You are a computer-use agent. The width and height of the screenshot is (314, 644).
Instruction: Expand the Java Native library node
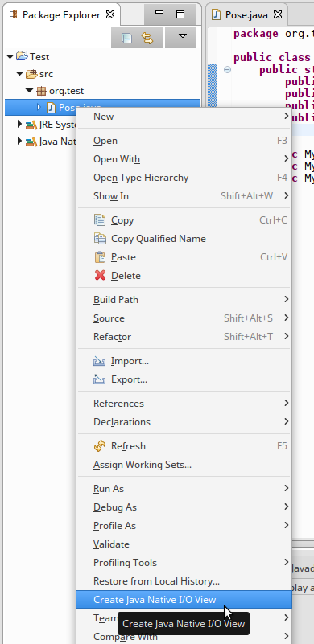click(x=19, y=142)
